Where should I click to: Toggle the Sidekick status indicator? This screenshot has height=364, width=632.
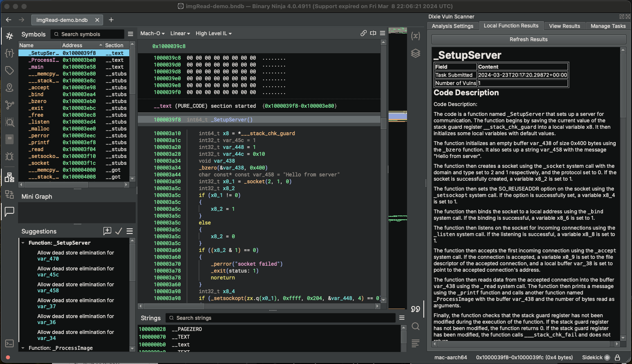point(607,357)
